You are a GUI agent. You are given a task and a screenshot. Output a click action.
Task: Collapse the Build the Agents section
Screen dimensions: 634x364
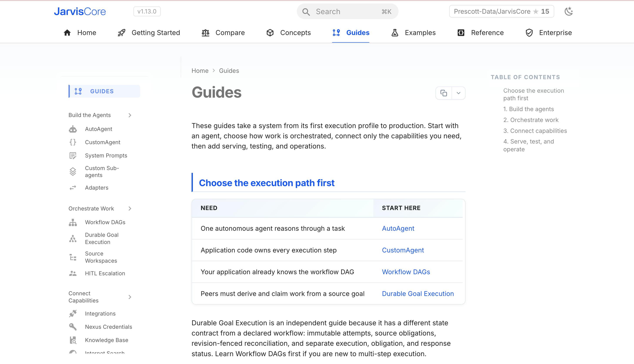tap(130, 115)
